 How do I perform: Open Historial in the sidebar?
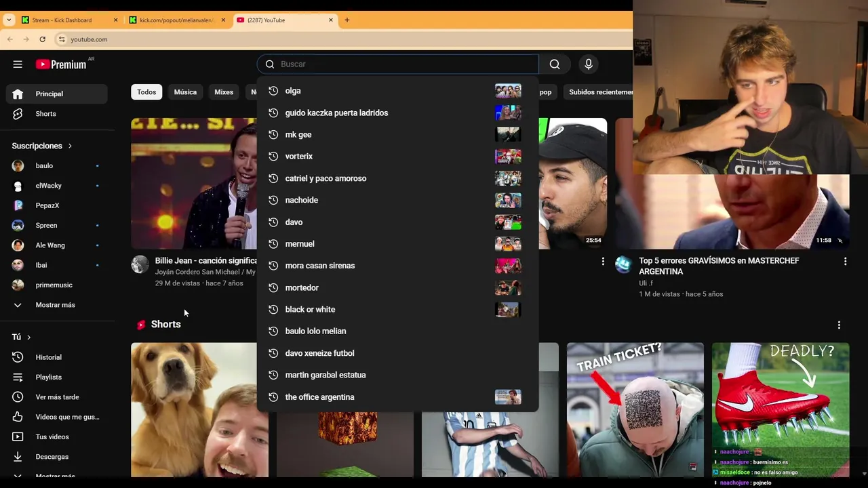tap(57, 357)
